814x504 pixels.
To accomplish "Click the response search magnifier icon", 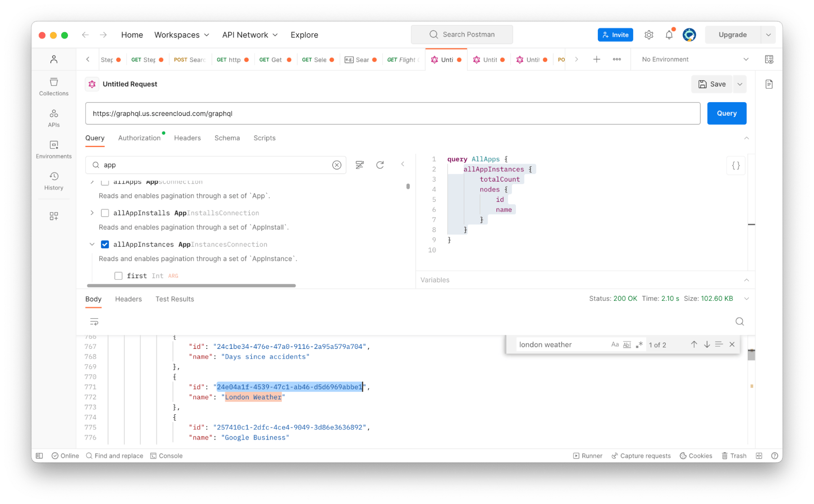I will point(739,322).
